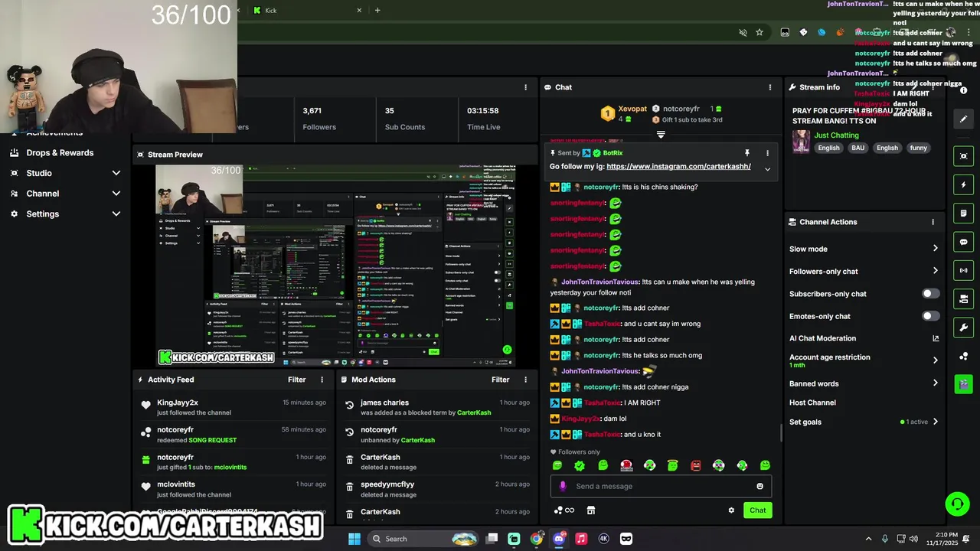This screenshot has width=980, height=551.
Task: Open the music app in taskbar
Action: pyautogui.click(x=581, y=539)
